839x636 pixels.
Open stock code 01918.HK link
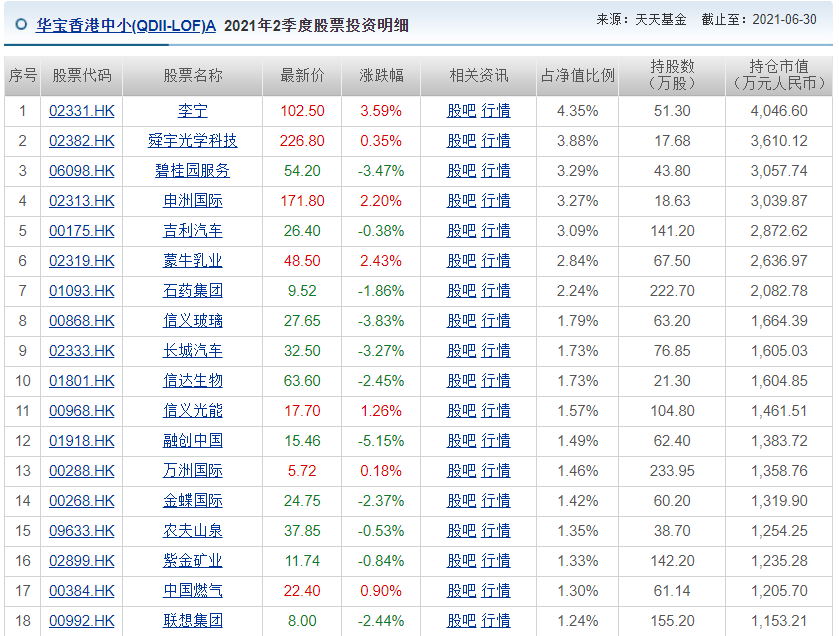coord(82,440)
